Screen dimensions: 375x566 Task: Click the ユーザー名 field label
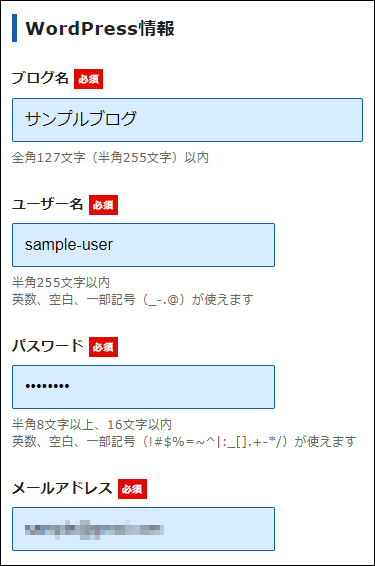[48, 204]
